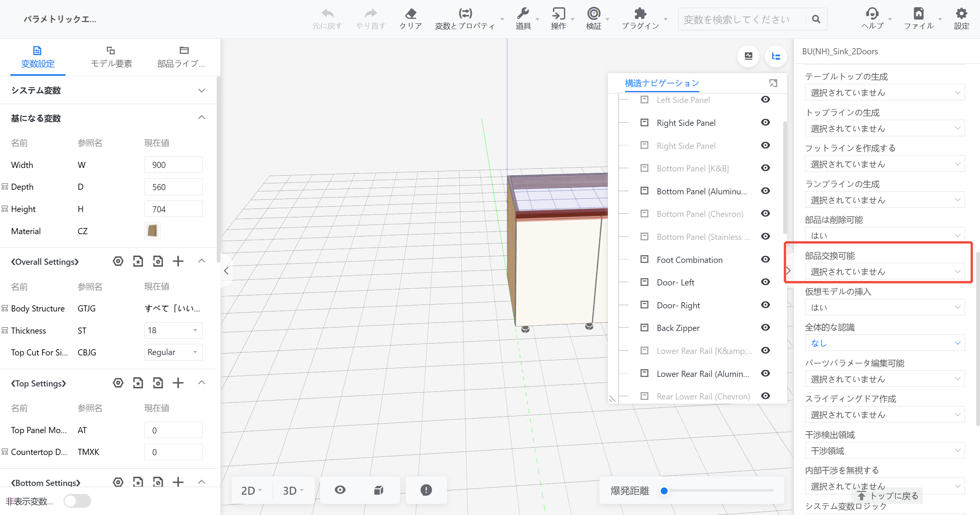Click the redo (やり直す) icon
980x515 pixels.
click(371, 14)
